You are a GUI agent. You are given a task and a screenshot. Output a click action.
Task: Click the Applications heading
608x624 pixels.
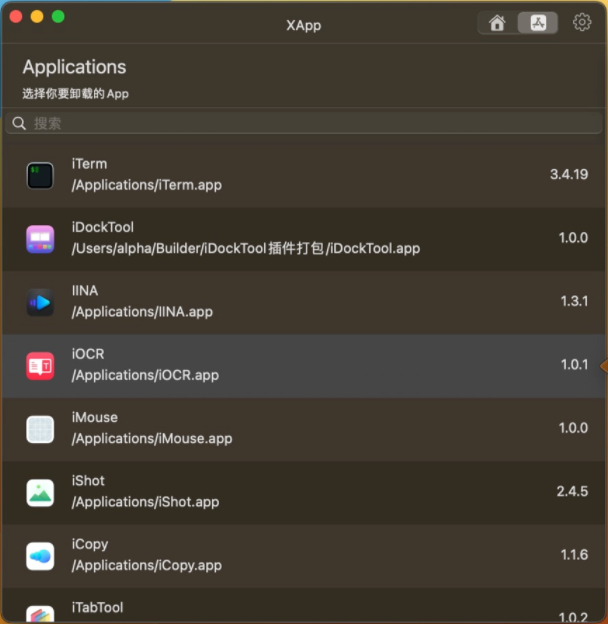[x=74, y=67]
